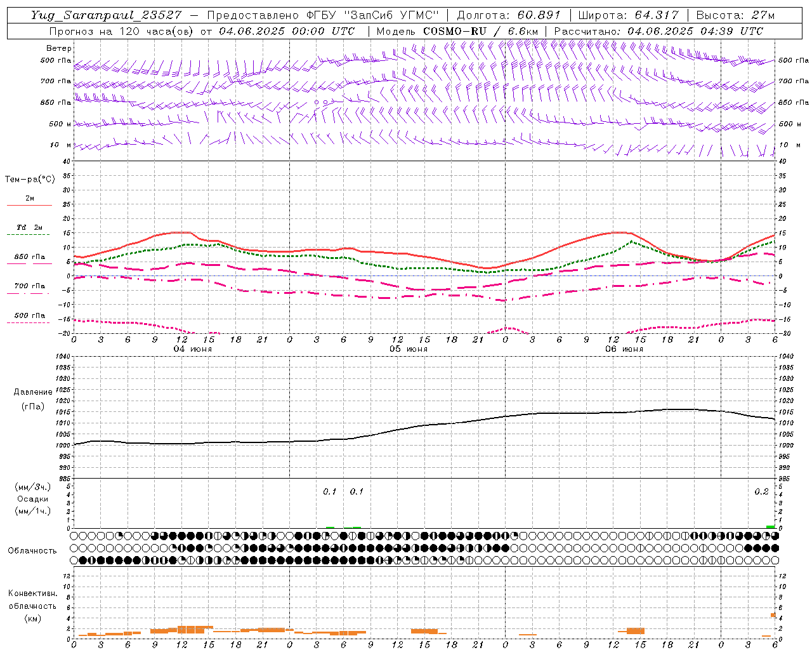Click the latitude value Широта: 64.317
Viewport: 812px width, 650px height.
(x=628, y=15)
